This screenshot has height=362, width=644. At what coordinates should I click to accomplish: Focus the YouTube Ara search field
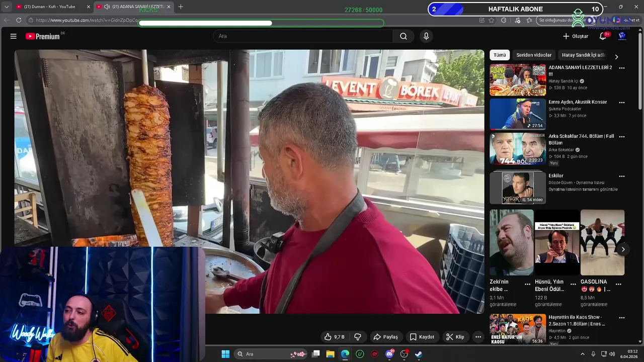[303, 36]
